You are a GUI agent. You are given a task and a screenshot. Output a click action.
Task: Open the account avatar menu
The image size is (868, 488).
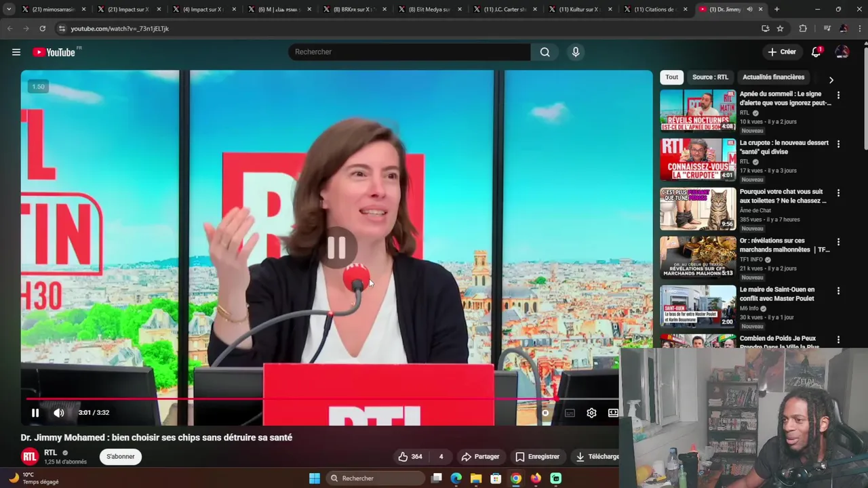point(842,52)
